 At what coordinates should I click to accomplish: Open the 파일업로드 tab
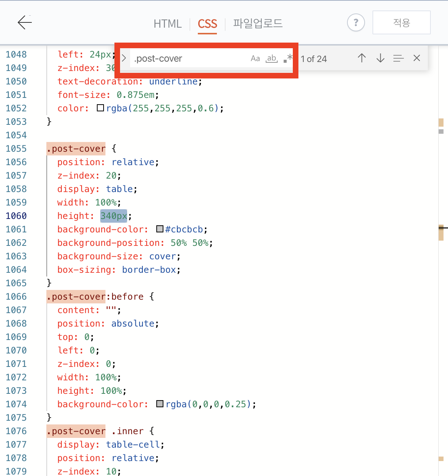coord(258,24)
